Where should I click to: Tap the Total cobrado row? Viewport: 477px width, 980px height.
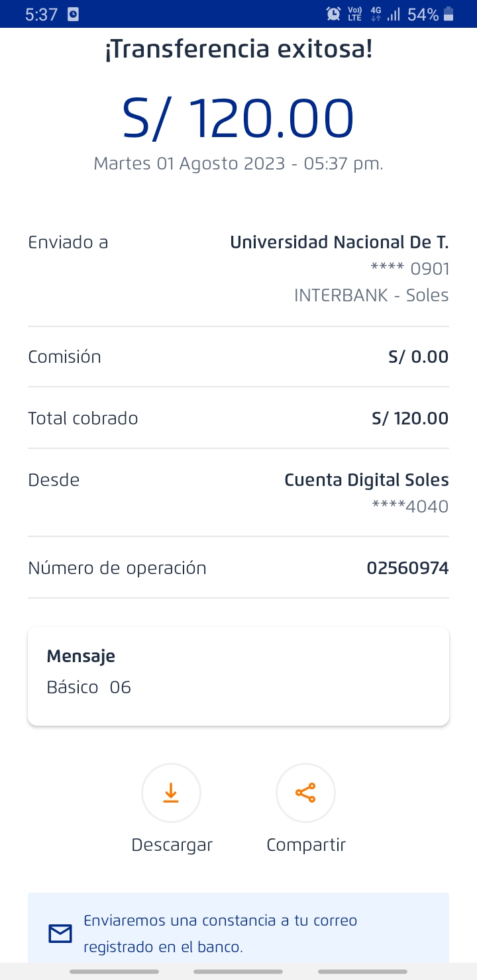tap(238, 418)
